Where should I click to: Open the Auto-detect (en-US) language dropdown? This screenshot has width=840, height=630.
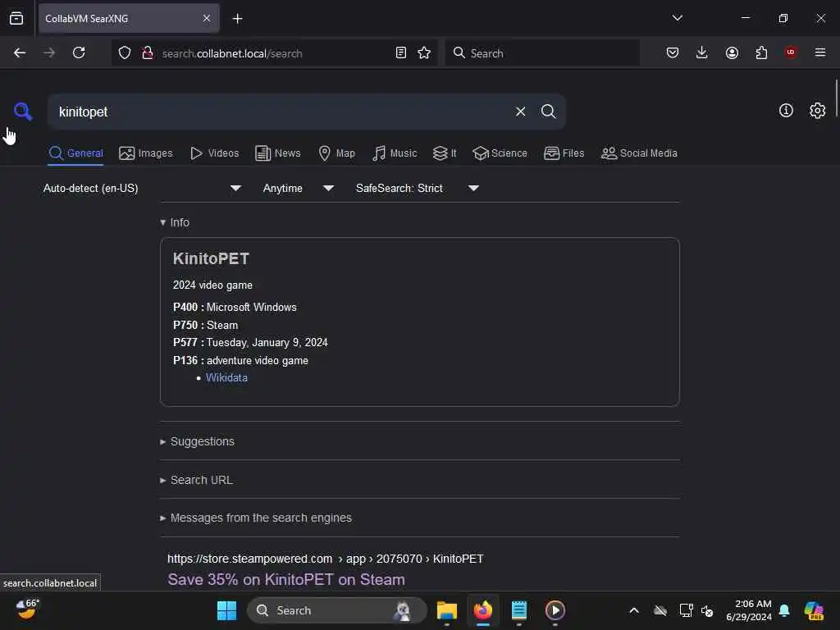click(x=143, y=188)
